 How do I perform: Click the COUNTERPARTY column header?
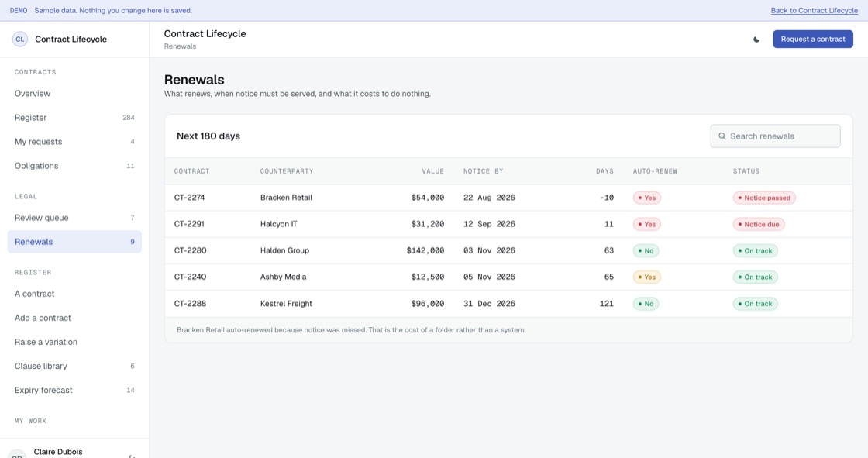[287, 171]
